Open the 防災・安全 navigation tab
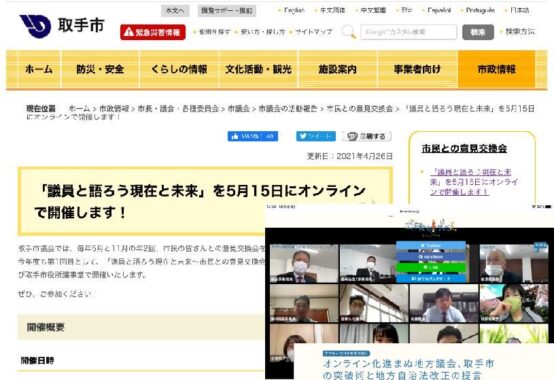 tap(100, 69)
